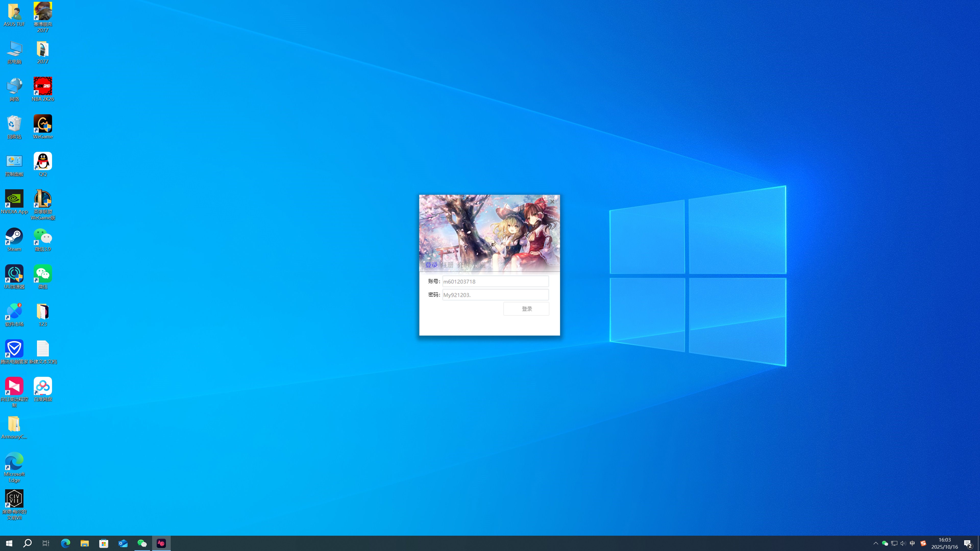Open WeChat from the taskbar
The width and height of the screenshot is (980, 551).
point(142,543)
